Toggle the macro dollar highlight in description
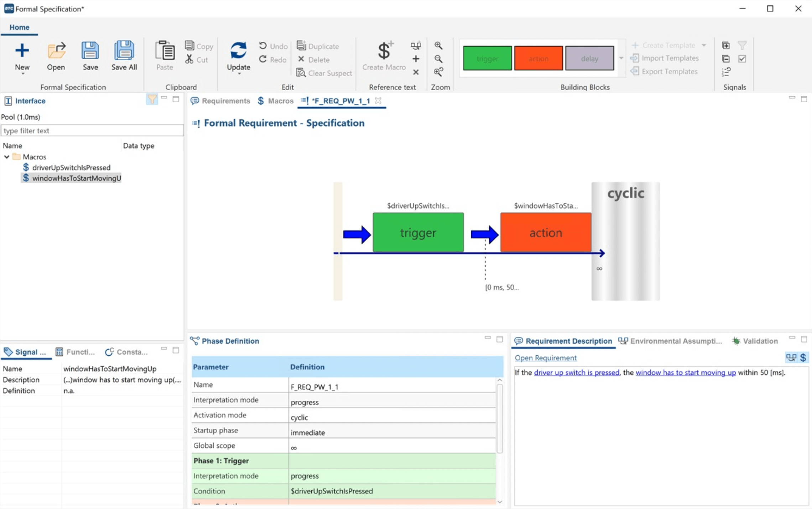812x509 pixels. [803, 358]
